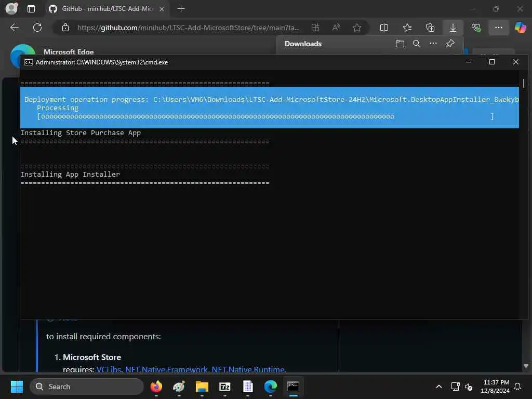Open a new browser tab
This screenshot has width=532, height=399.
(x=181, y=9)
